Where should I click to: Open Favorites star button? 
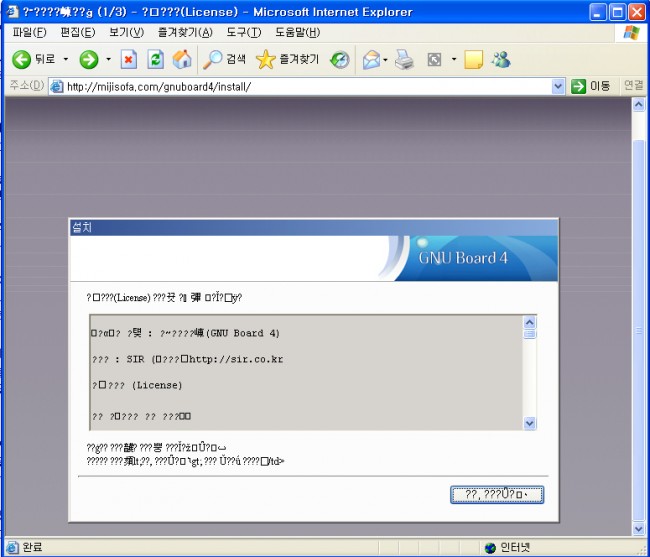(x=288, y=59)
